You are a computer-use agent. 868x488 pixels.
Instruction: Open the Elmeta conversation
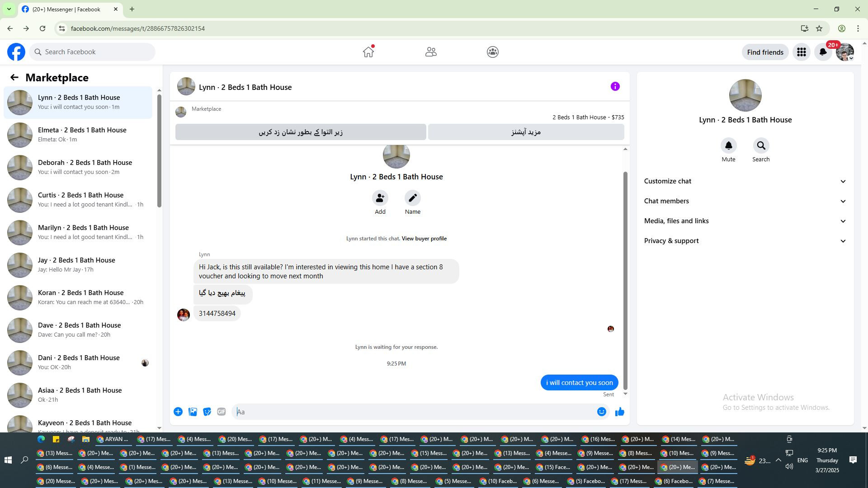(78, 135)
